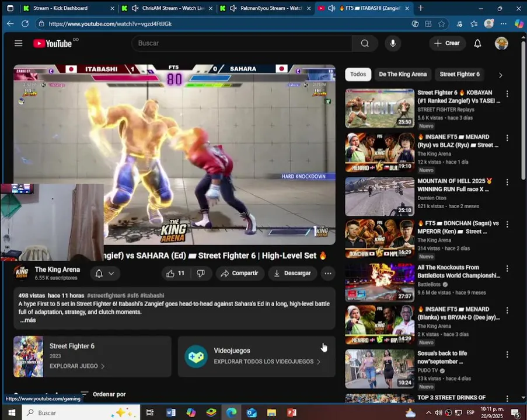Open system volume tray icon
The height and width of the screenshot is (420, 527).
(438, 412)
